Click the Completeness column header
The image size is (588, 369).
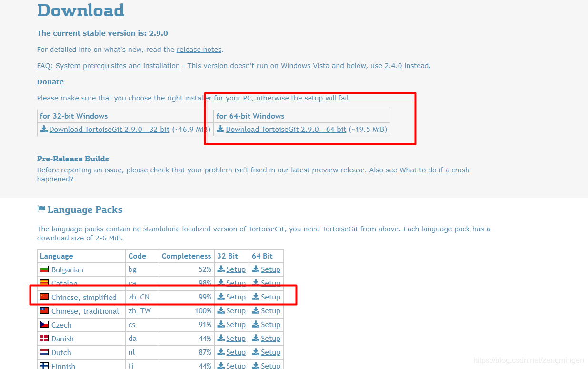186,256
